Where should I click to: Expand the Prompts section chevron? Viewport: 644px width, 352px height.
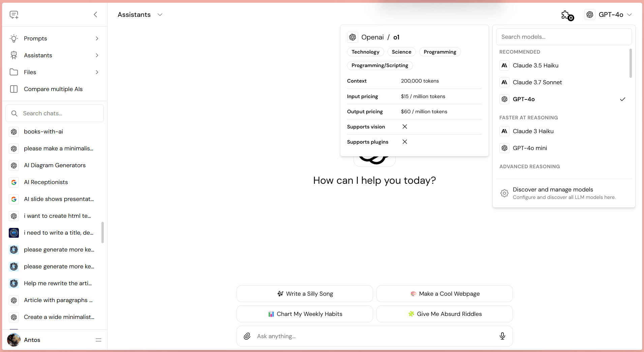tap(97, 38)
